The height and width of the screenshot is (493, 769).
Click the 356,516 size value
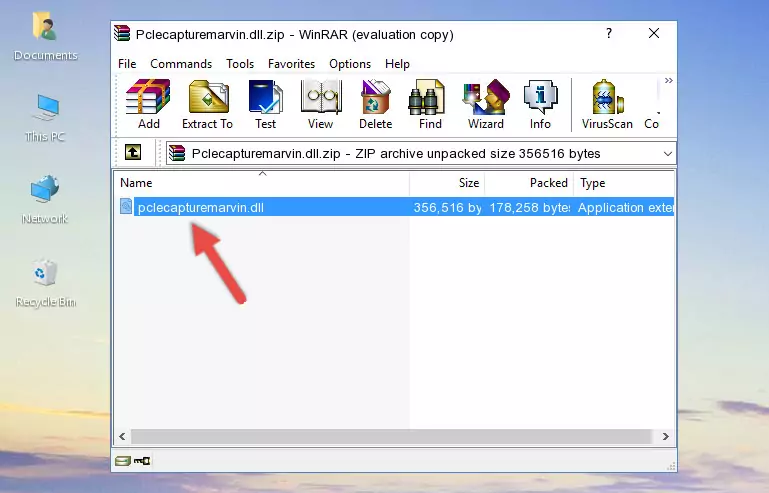(x=447, y=208)
